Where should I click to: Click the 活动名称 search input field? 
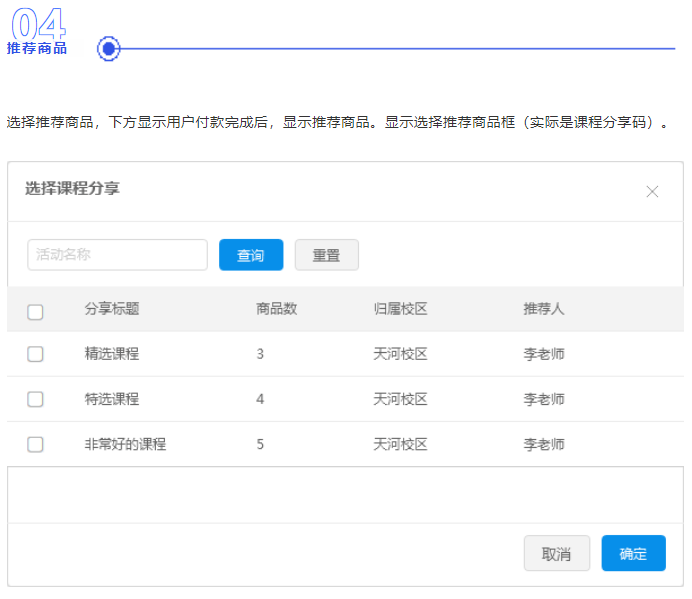point(117,255)
